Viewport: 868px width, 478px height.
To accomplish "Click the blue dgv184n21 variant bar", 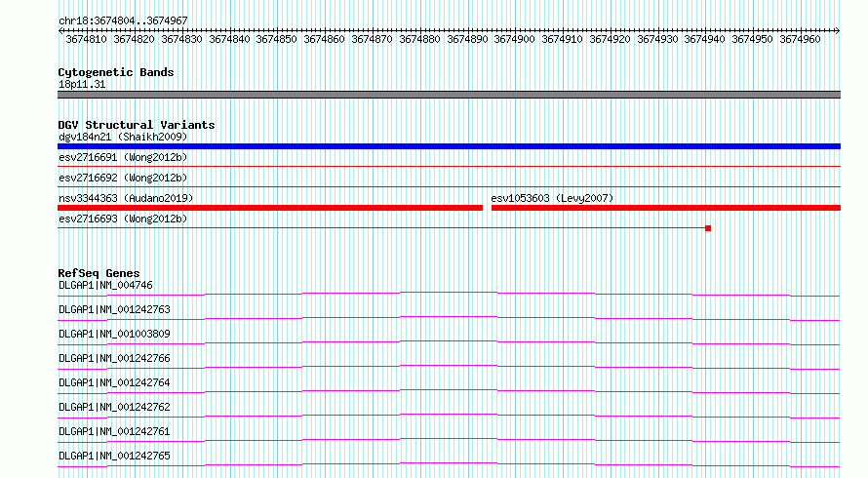I will [449, 146].
